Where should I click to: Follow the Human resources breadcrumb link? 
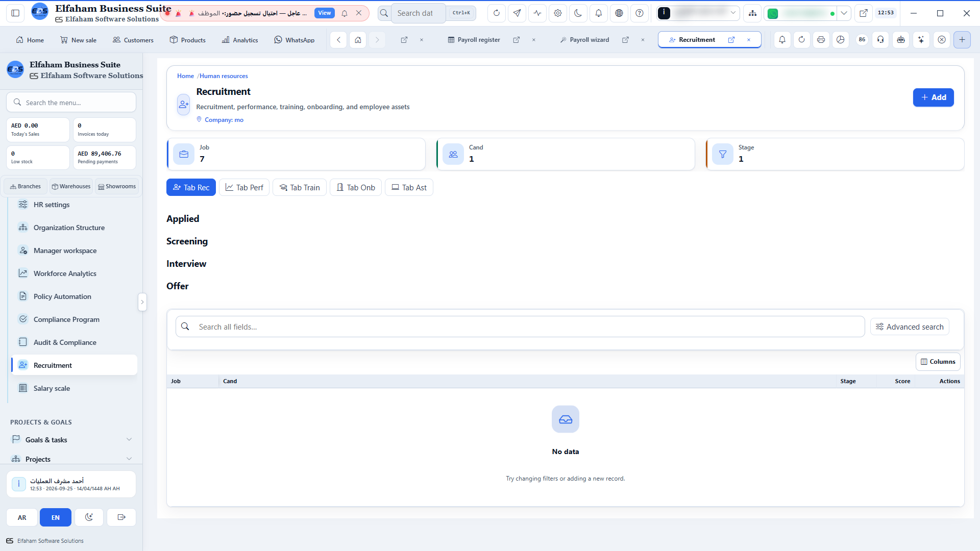coord(224,76)
